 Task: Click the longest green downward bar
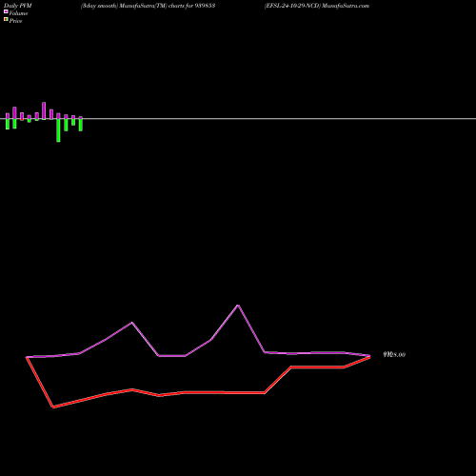point(58,130)
